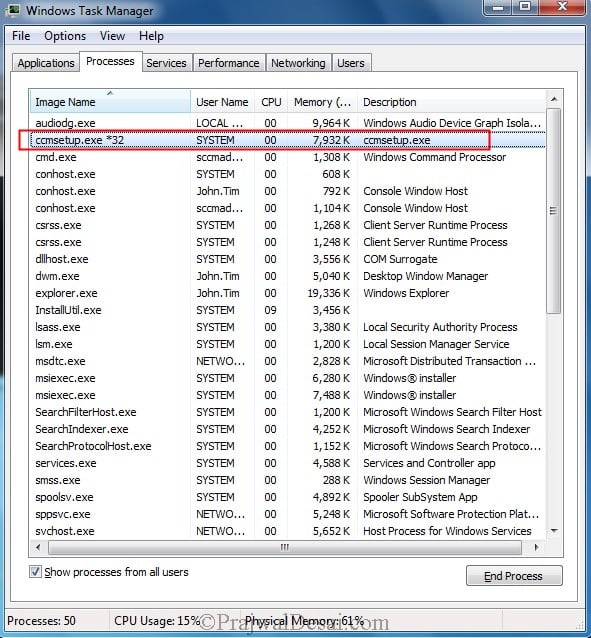Select the spoolsv.exe process

pos(288,498)
